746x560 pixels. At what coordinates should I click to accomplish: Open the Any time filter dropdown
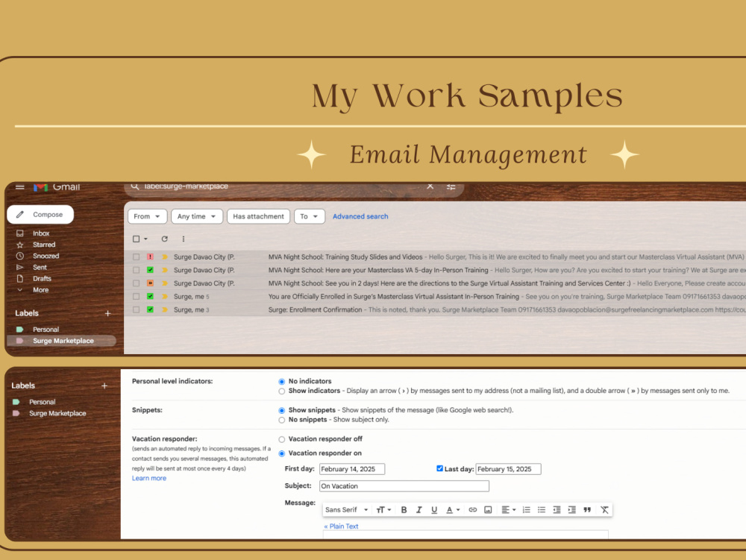(196, 216)
